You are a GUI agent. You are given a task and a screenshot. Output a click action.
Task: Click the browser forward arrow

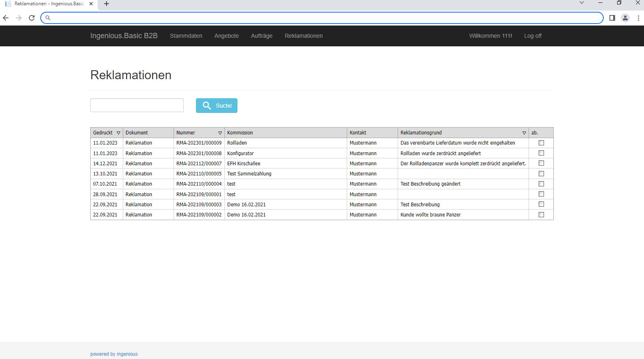19,18
